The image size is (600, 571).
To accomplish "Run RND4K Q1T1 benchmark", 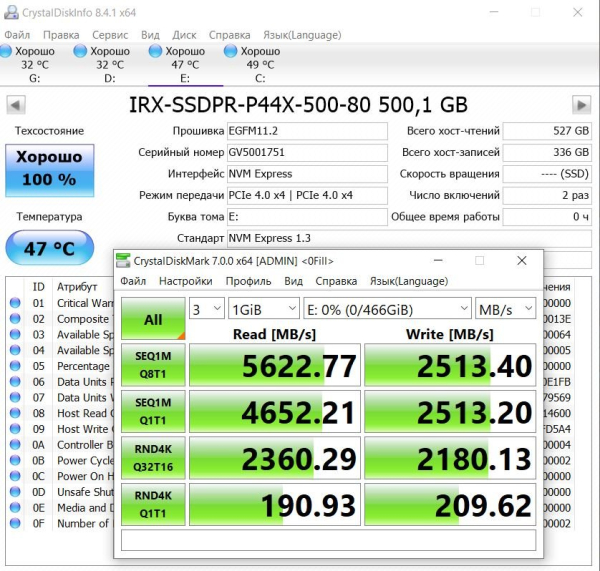I will (153, 504).
